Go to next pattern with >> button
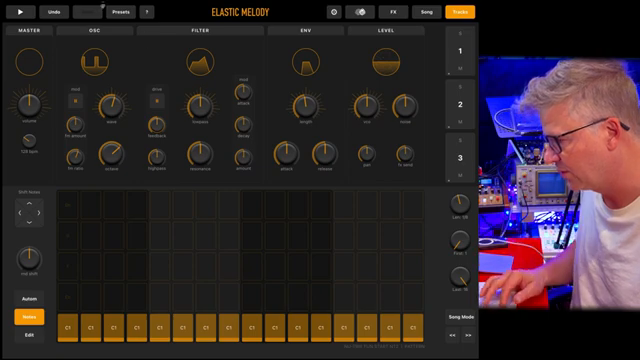640x360 pixels. pyautogui.click(x=468, y=335)
